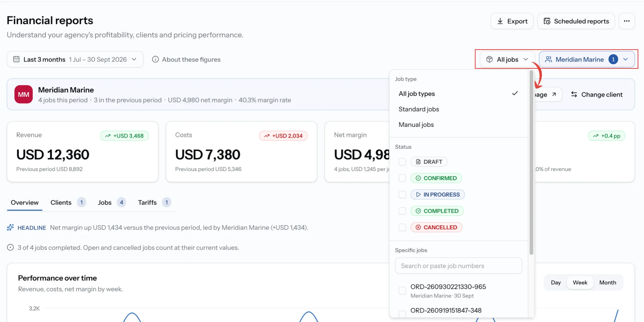The image size is (644, 322).
Task: Tick the CONFIRMED status checkbox
Action: tap(402, 178)
